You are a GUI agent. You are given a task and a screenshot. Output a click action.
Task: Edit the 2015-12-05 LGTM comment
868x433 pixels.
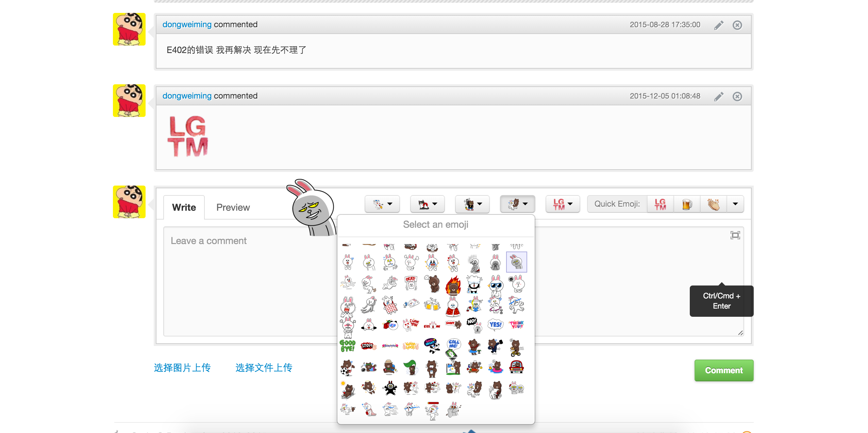point(719,97)
